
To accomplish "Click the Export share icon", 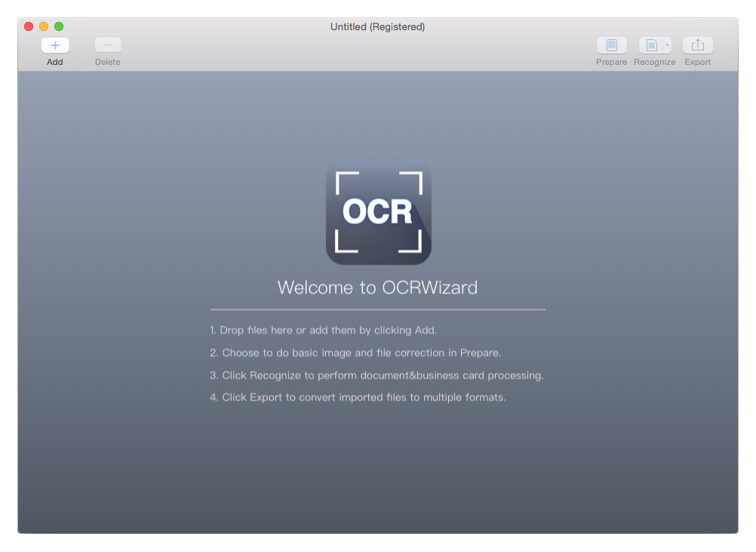I will coord(698,45).
